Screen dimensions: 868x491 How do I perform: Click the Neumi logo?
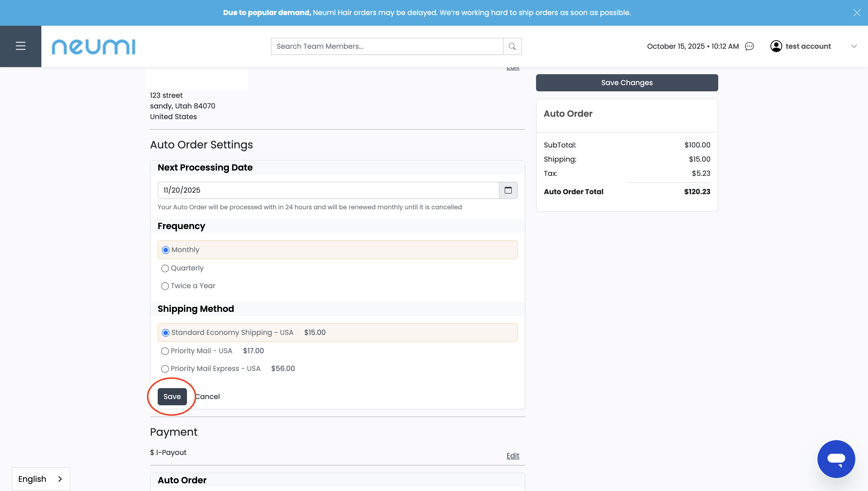[x=93, y=46]
